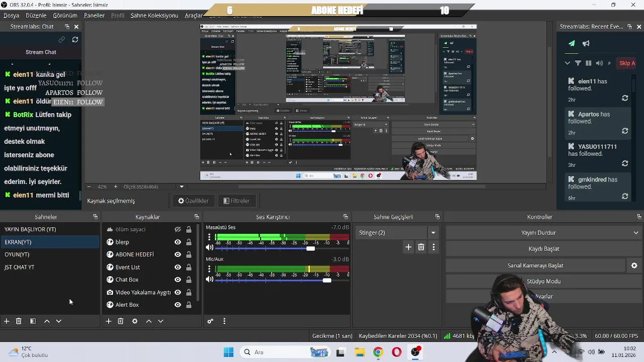Hide the Alert Box source
This screenshot has height=362, width=644.
click(x=178, y=305)
